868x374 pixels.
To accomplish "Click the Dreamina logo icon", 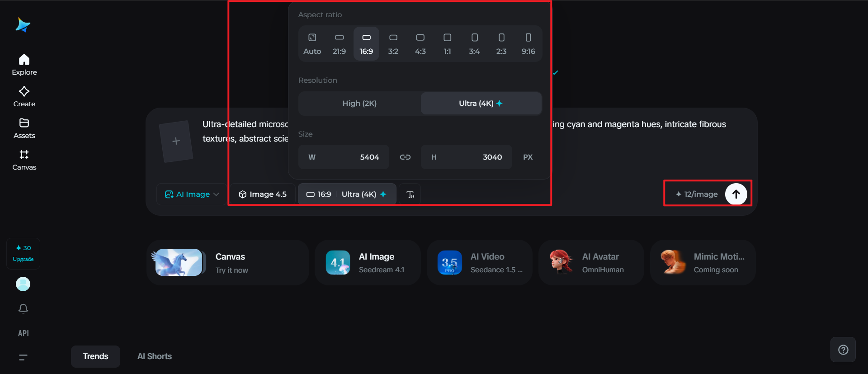I will click(x=23, y=25).
